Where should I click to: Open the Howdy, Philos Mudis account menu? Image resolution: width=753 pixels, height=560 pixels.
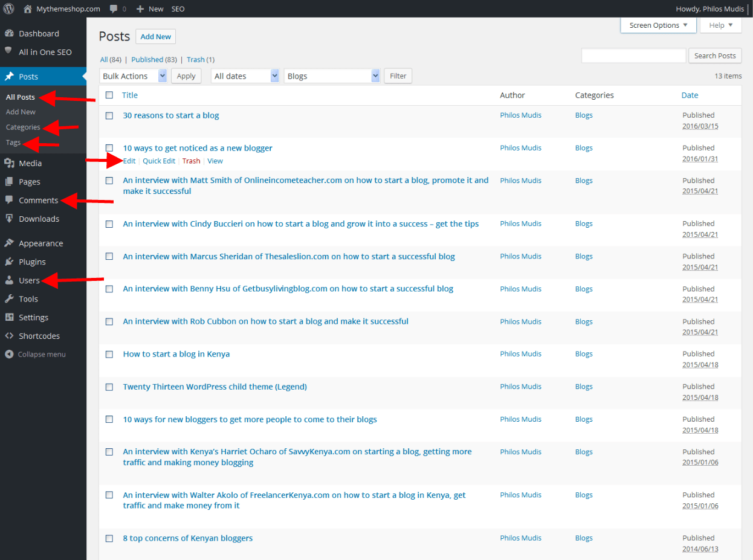709,9
